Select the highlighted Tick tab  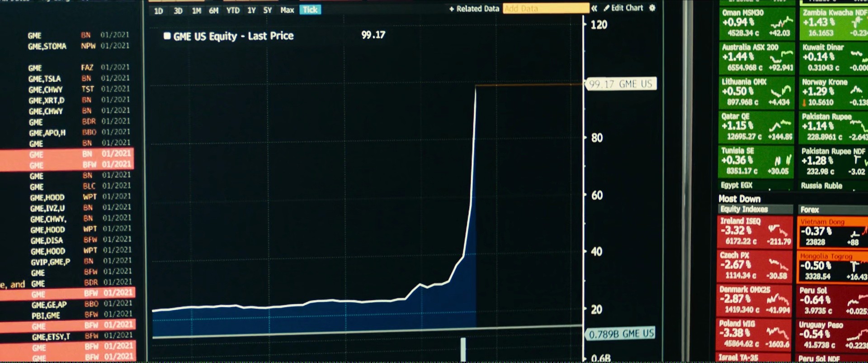tap(310, 9)
